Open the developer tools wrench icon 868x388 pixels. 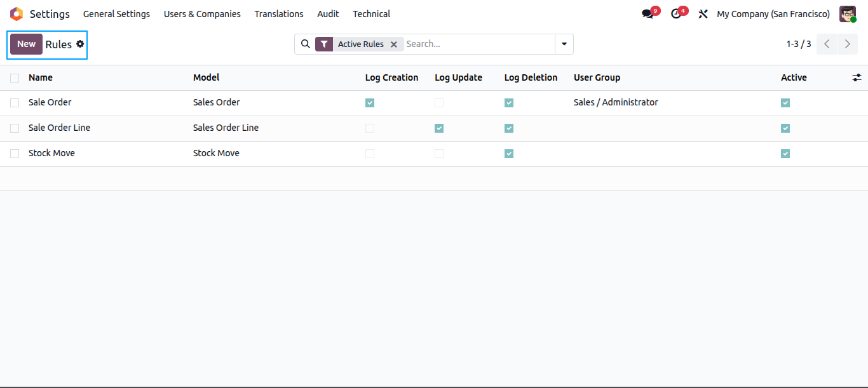[703, 14]
